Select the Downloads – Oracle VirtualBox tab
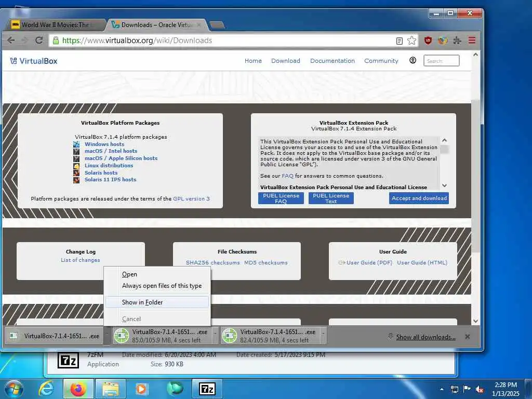Viewport: 532px width, 399px height. pyautogui.click(x=156, y=25)
